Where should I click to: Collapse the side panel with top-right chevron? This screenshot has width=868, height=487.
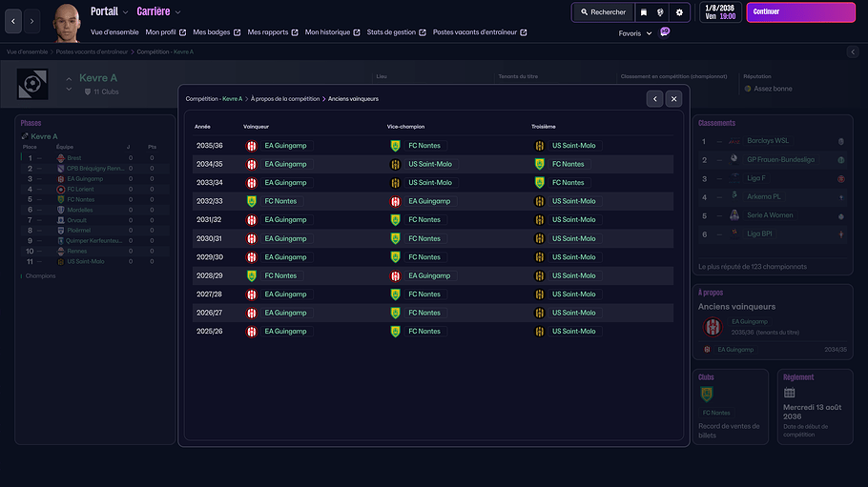point(853,51)
